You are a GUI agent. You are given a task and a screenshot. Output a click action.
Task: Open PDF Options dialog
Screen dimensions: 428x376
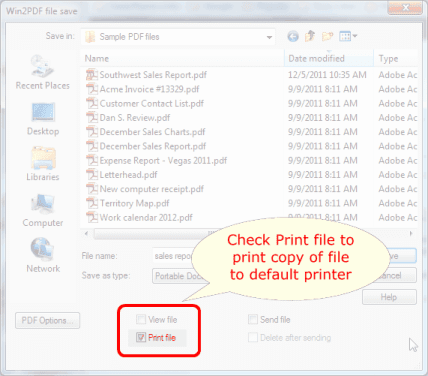point(47,320)
